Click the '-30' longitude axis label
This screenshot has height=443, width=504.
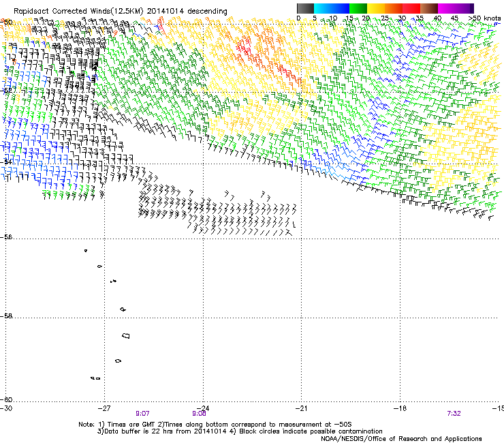(5, 408)
